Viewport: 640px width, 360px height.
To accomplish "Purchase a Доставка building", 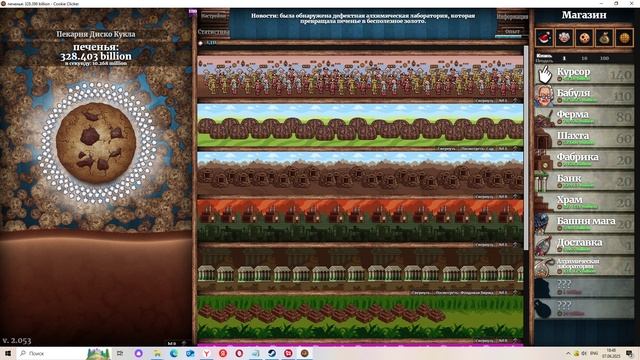I will [584, 245].
